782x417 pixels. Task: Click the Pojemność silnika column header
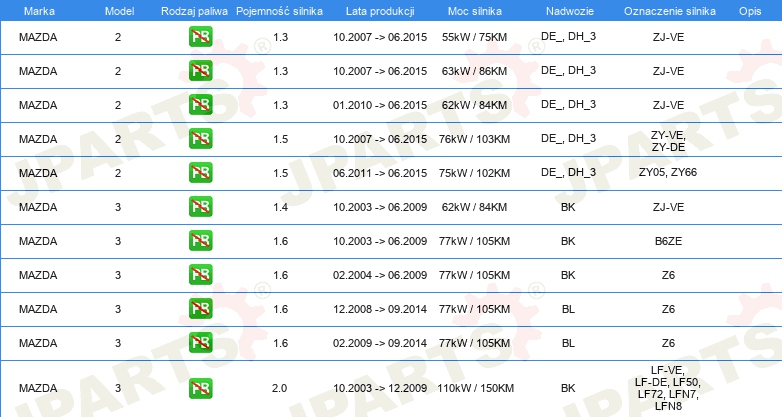(x=279, y=11)
